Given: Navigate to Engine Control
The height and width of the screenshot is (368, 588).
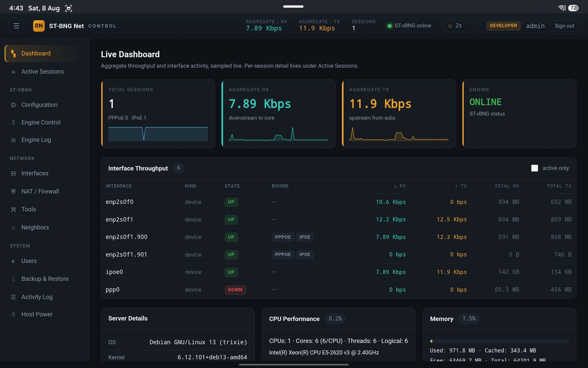Looking at the screenshot, I should tap(44, 123).
